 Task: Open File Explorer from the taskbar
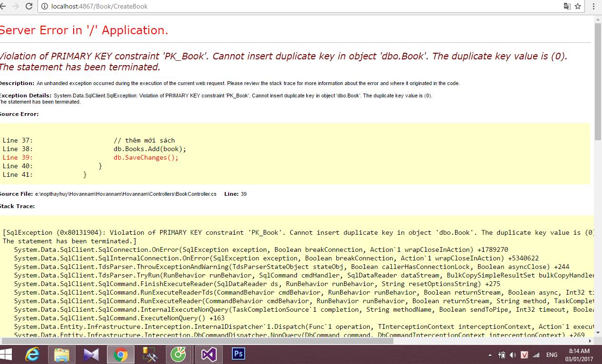coord(62,354)
